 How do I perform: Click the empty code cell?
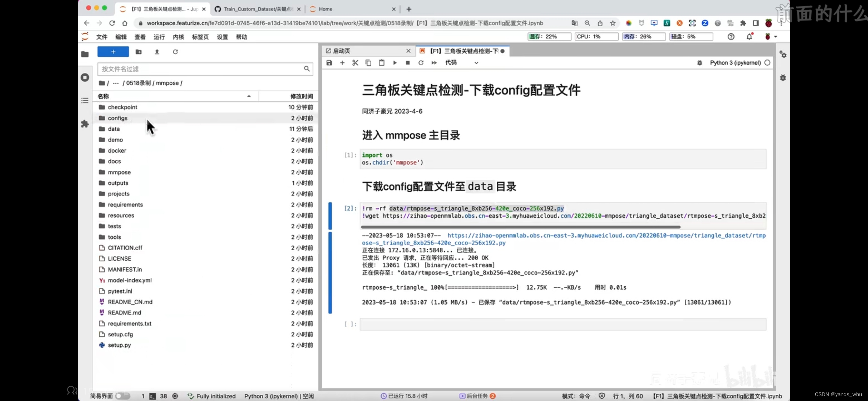pos(563,324)
